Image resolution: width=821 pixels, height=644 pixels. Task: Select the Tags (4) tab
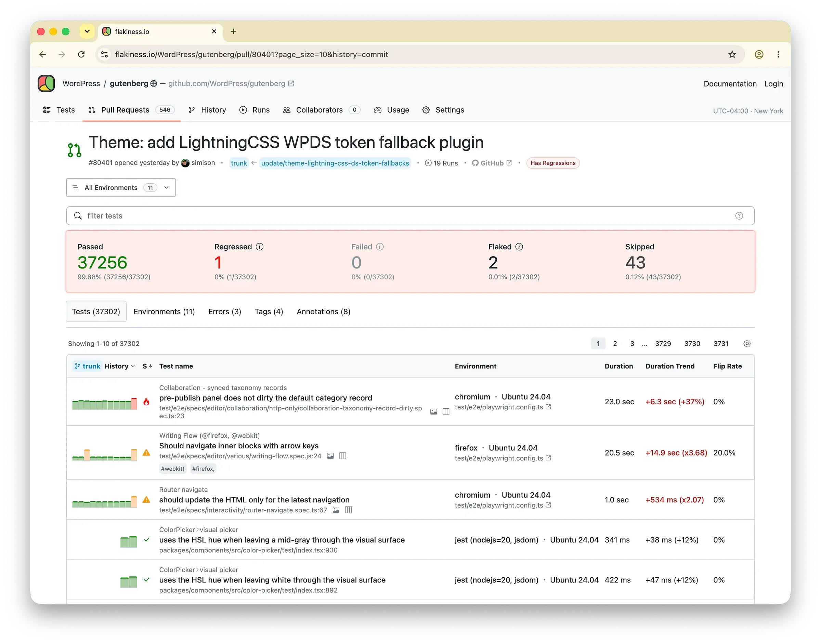(269, 312)
